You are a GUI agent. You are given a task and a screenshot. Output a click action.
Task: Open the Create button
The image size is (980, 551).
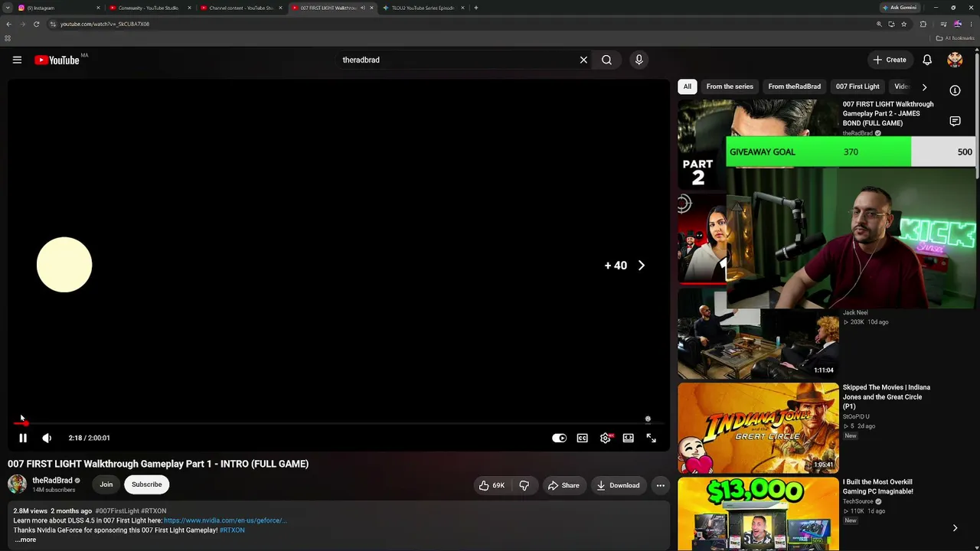[890, 60]
